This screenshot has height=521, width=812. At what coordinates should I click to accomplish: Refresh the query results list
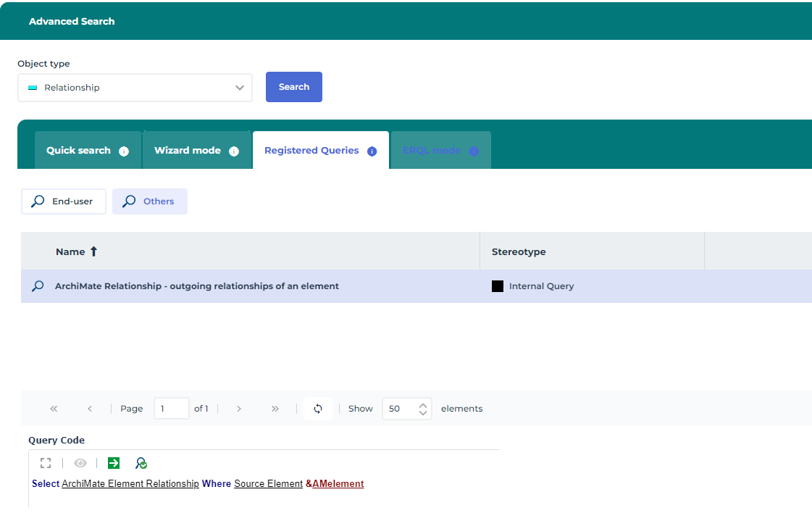tap(318, 409)
